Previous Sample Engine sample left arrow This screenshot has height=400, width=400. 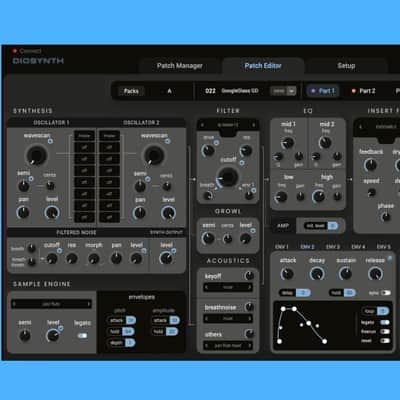click(14, 304)
